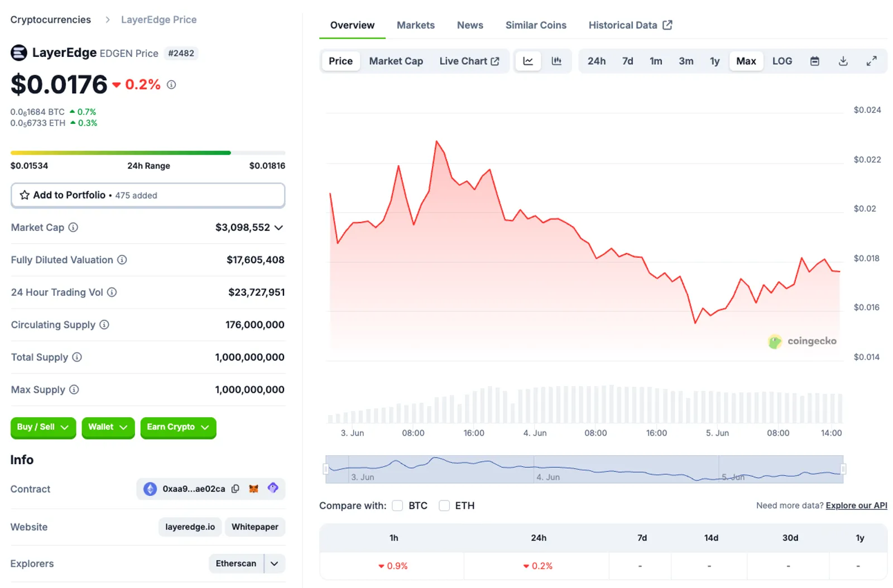Image resolution: width=893 pixels, height=588 pixels.
Task: Click the Historical Data external link icon
Action: click(668, 25)
